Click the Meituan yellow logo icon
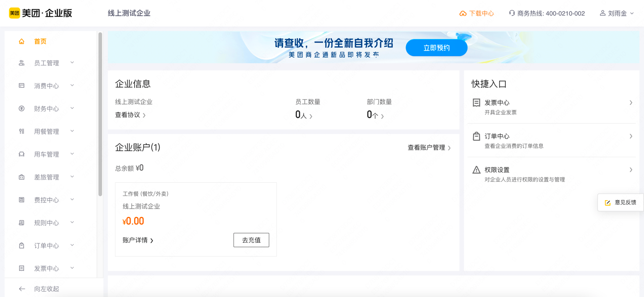Screen dimensions: 644x297 coord(14,13)
